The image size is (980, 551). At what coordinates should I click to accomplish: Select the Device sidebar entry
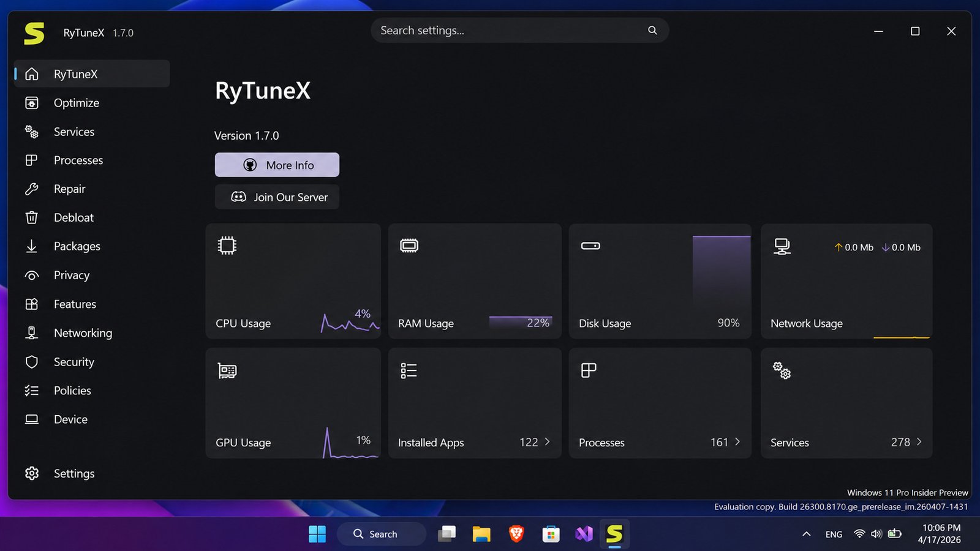pyautogui.click(x=92, y=419)
